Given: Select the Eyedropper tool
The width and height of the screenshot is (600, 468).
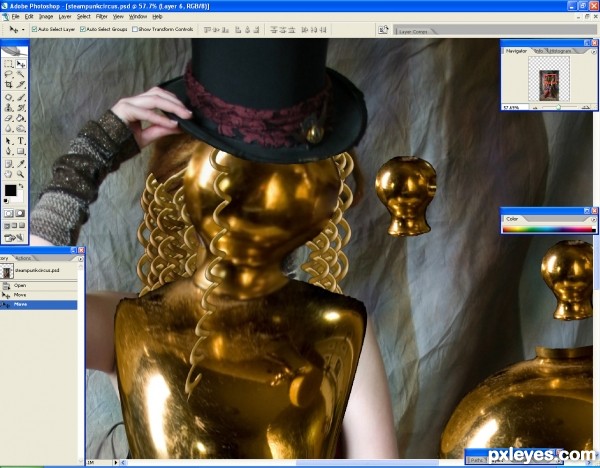Looking at the screenshot, I should click(x=21, y=164).
